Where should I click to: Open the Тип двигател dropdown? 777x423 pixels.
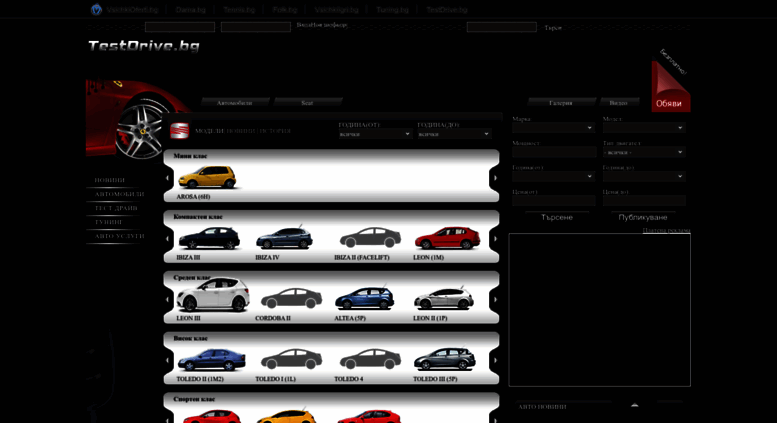(x=644, y=152)
